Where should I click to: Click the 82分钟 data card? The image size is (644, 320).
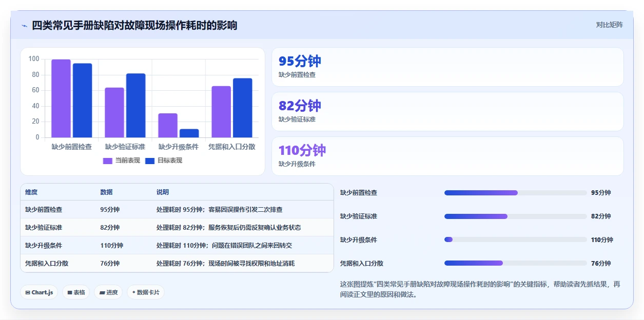tap(447, 111)
